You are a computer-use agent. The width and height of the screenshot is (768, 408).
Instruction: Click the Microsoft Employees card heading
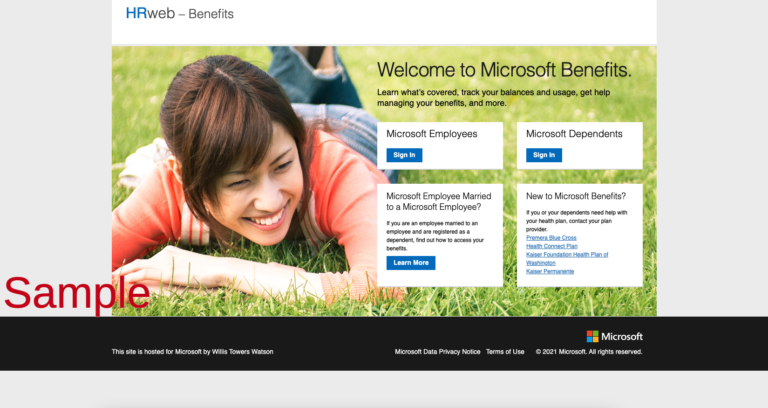[x=432, y=134]
